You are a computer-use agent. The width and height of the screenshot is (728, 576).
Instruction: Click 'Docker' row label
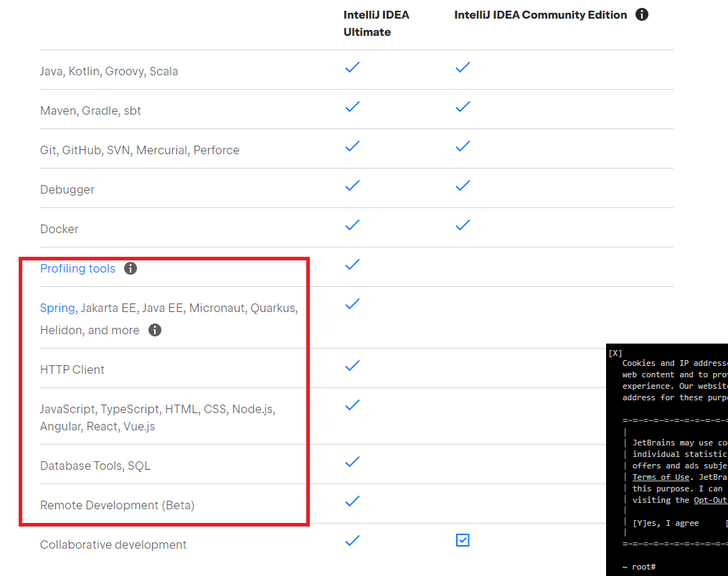click(60, 229)
